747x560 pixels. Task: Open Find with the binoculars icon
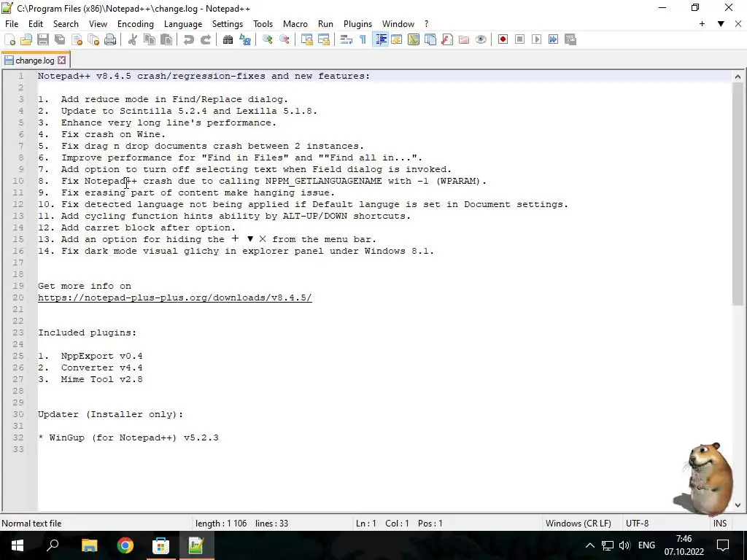click(x=228, y=39)
